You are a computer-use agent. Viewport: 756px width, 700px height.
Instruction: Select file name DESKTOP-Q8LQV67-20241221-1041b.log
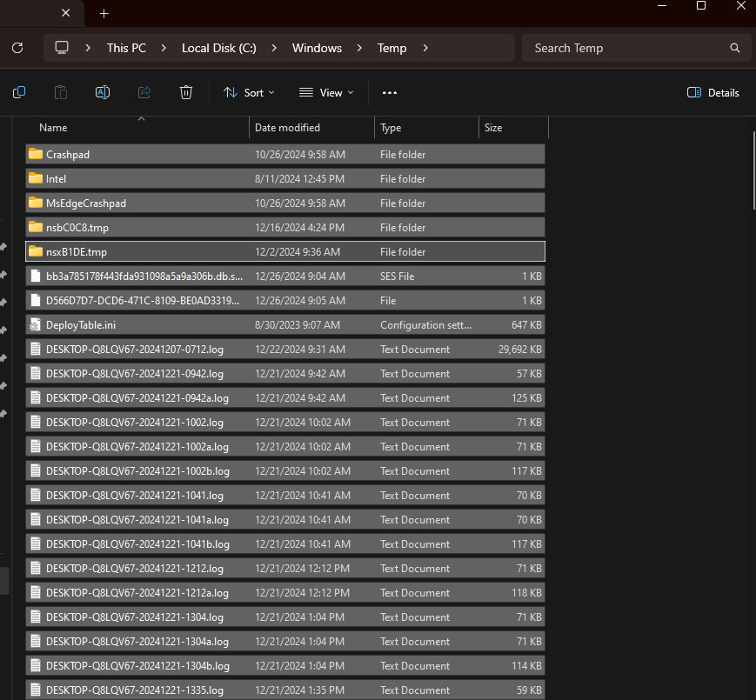tap(137, 544)
